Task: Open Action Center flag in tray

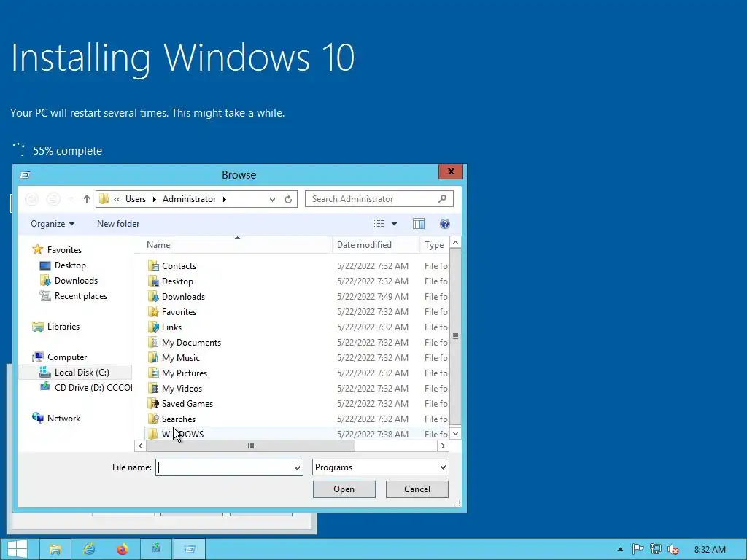Action: click(638, 549)
